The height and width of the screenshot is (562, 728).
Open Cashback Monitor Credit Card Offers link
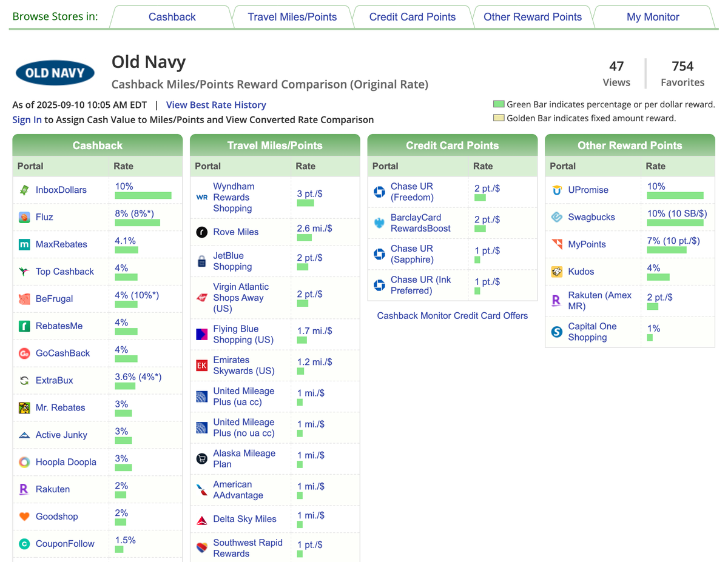click(452, 316)
